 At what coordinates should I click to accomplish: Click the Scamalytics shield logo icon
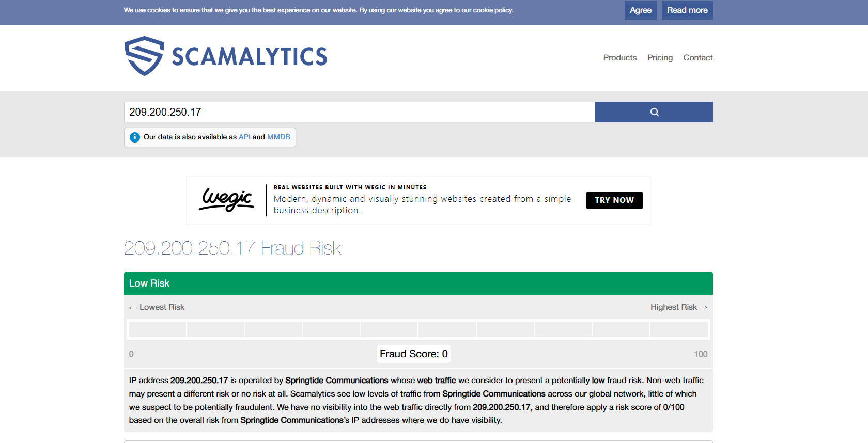[144, 56]
